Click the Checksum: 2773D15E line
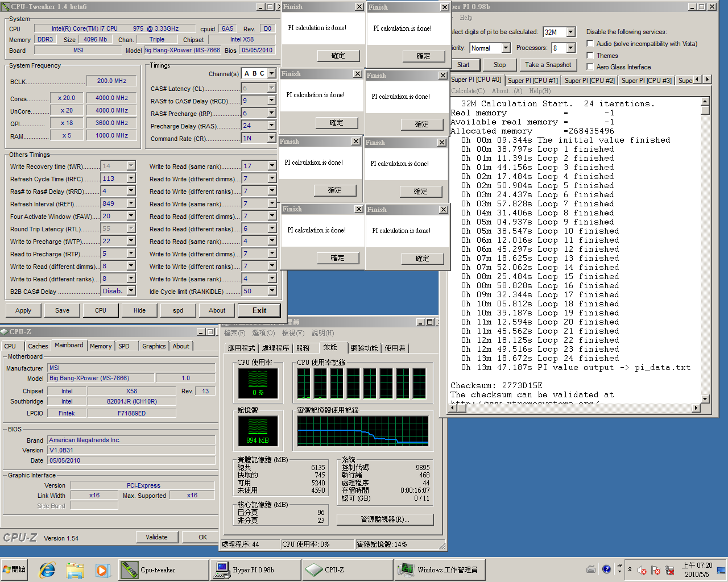728x582 pixels. coord(497,385)
